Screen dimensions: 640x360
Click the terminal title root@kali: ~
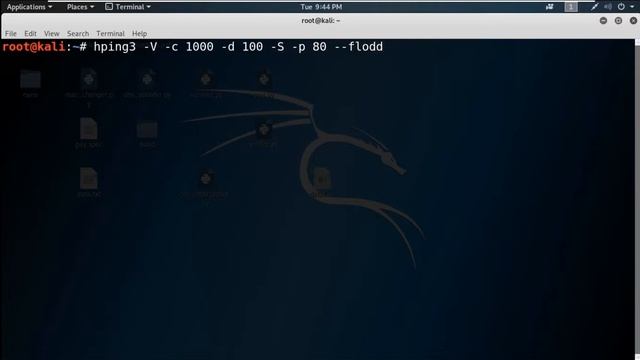(320, 20)
